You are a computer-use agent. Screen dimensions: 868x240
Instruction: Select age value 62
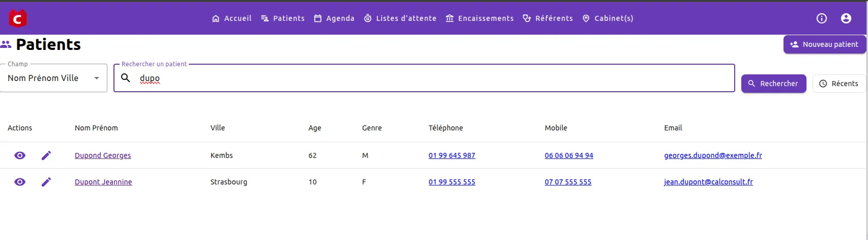[x=312, y=155]
